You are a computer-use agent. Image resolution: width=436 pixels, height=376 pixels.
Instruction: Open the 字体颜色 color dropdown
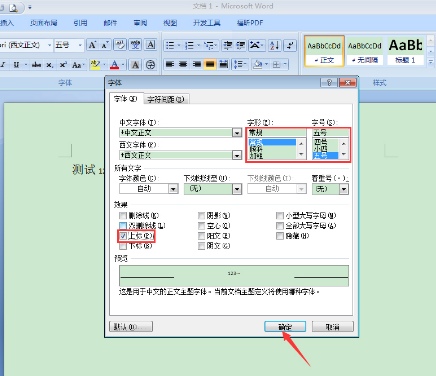point(173,189)
